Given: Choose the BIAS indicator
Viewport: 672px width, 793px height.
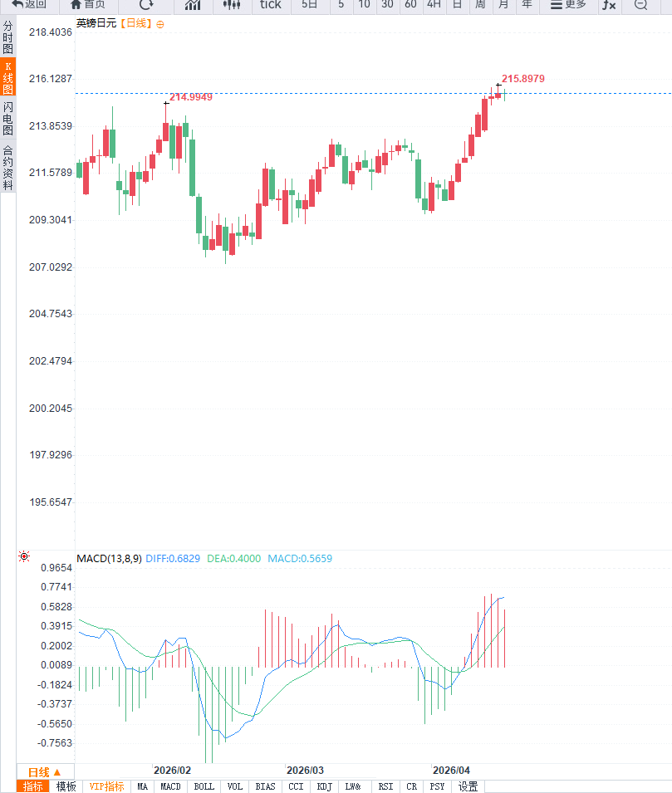Looking at the screenshot, I should (265, 786).
